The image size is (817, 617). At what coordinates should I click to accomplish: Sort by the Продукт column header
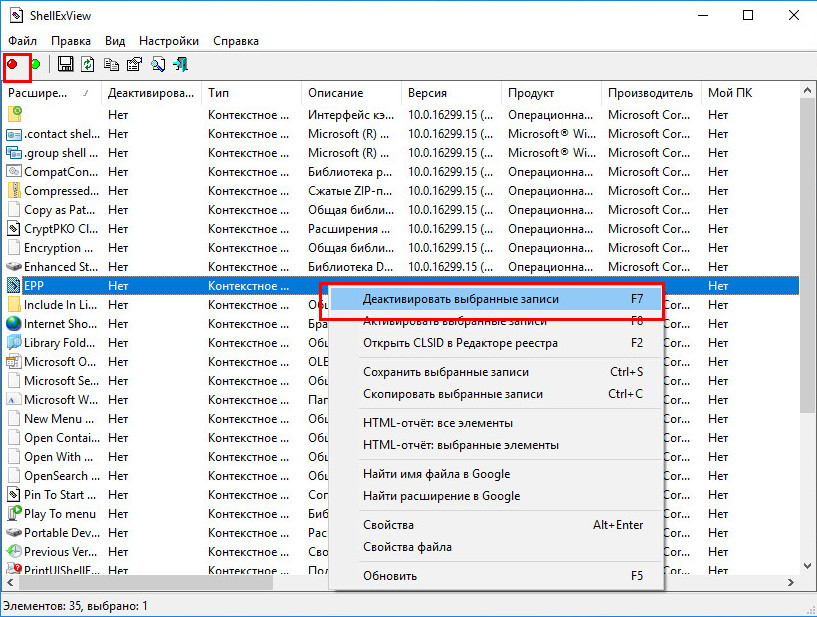(551, 93)
